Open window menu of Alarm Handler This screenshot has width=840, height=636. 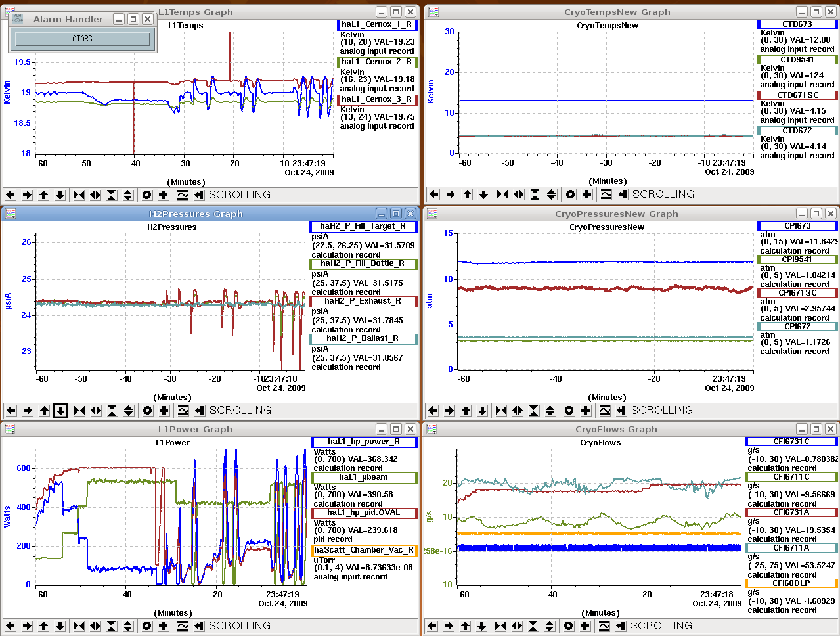click(18, 19)
